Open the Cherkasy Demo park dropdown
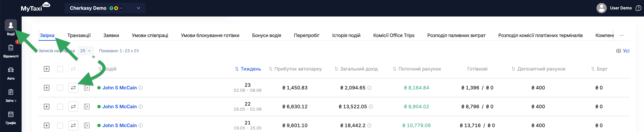This screenshot has width=644, height=132. pyautogui.click(x=105, y=8)
